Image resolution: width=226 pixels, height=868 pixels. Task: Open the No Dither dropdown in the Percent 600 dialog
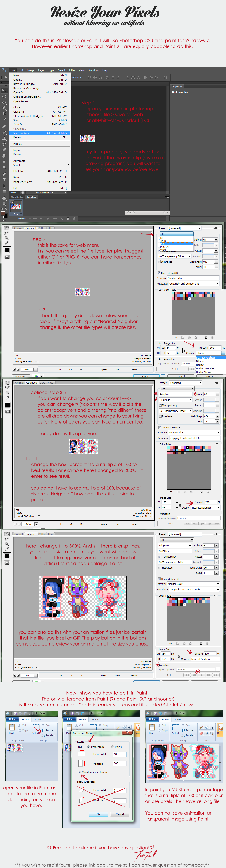[x=175, y=551]
